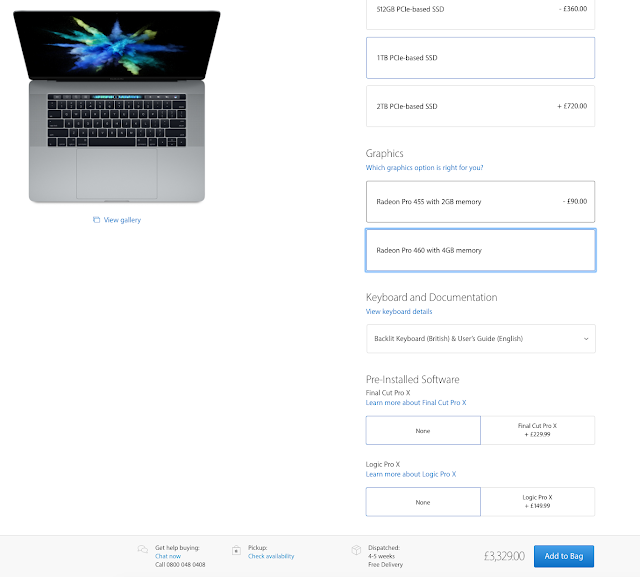Image resolution: width=640 pixels, height=577 pixels.
Task: Click the dispatch box icon
Action: tap(356, 550)
